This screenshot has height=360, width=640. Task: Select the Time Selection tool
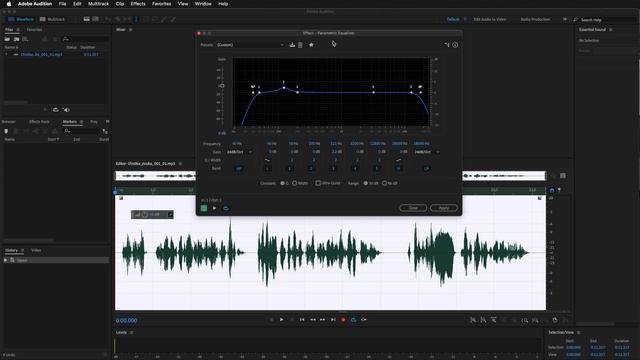pos(136,19)
